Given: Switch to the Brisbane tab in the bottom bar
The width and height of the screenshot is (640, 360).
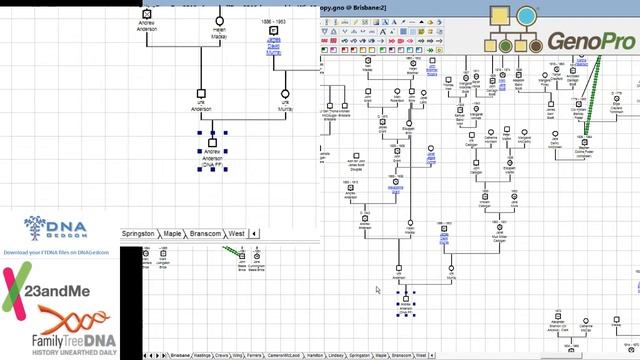Looking at the screenshot, I should pyautogui.click(x=180, y=356).
